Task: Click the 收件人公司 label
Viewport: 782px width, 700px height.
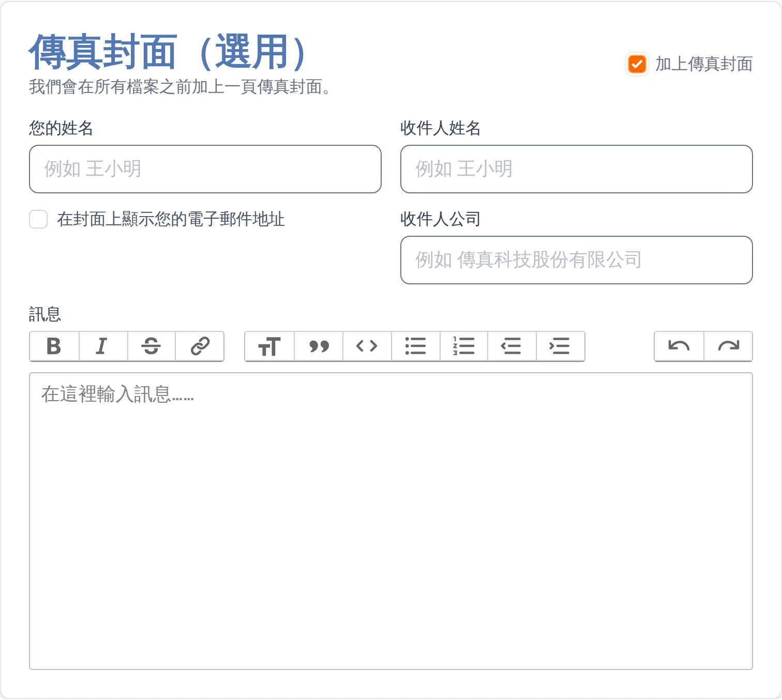Action: [441, 219]
